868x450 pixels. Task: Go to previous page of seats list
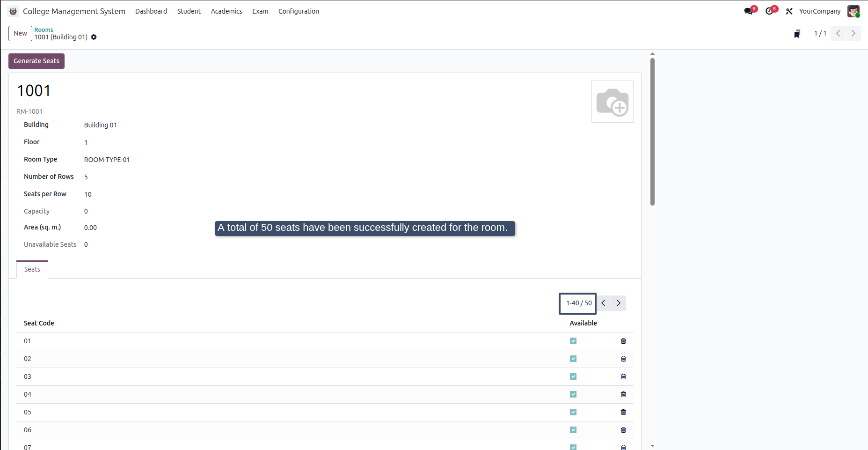coord(604,303)
